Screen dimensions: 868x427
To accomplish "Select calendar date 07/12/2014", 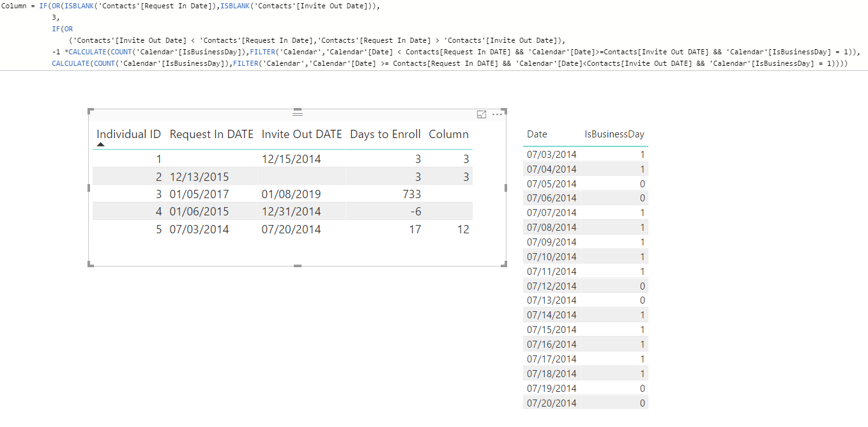I will pyautogui.click(x=551, y=286).
